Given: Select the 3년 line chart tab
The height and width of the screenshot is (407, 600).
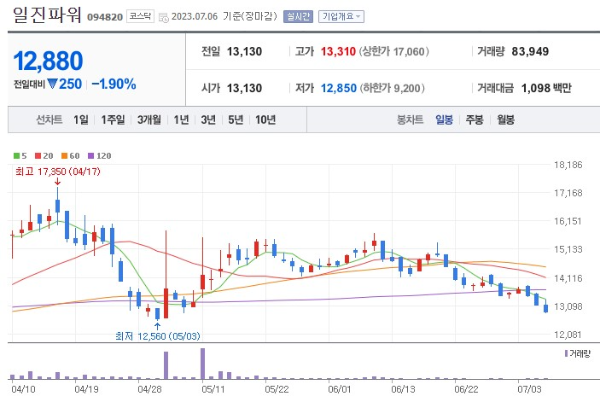Looking at the screenshot, I should coord(208,120).
